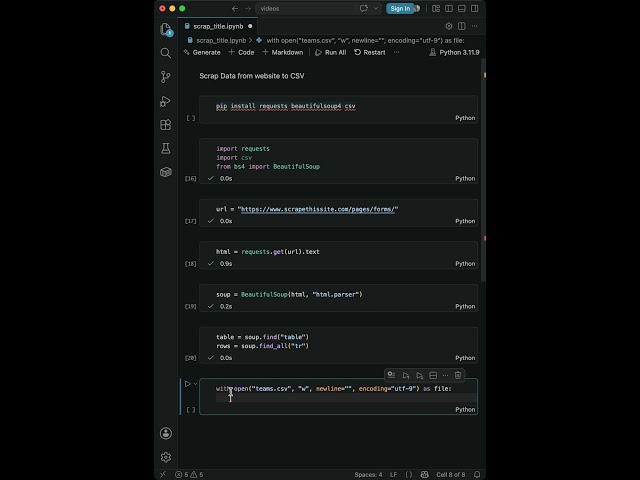Open a remote window from status bar
The height and width of the screenshot is (480, 640).
click(x=163, y=474)
